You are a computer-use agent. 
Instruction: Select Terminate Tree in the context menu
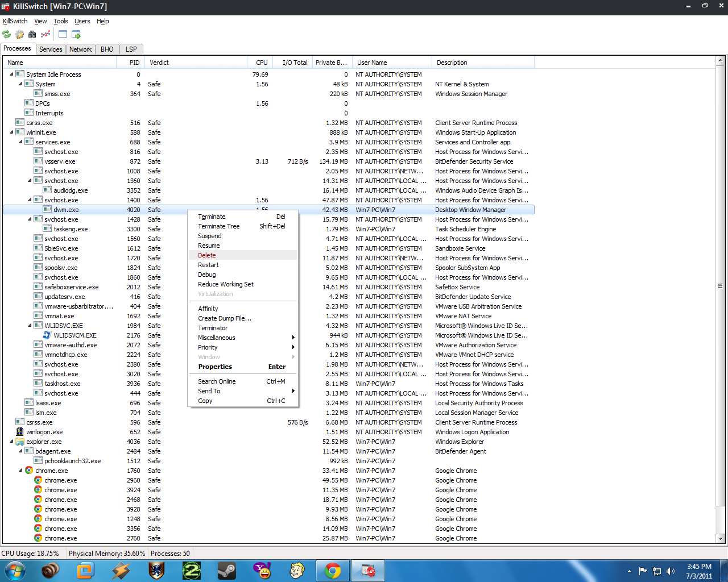[243, 226]
